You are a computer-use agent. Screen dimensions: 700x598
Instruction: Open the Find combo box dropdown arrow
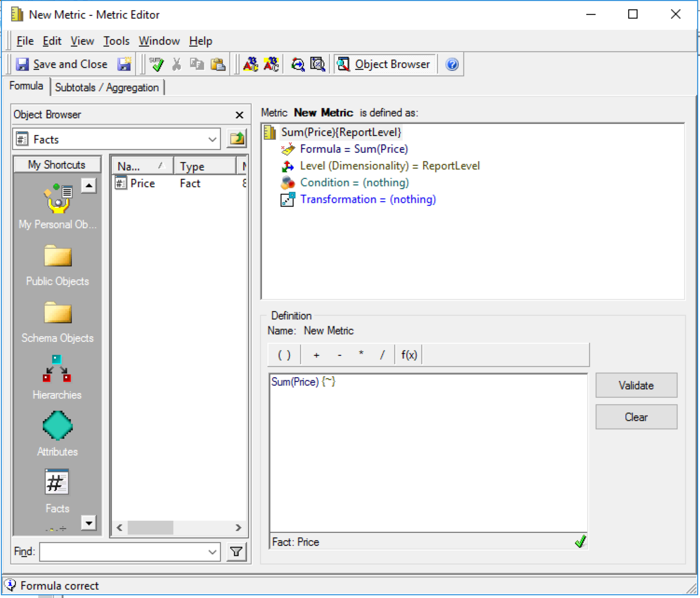pos(212,552)
